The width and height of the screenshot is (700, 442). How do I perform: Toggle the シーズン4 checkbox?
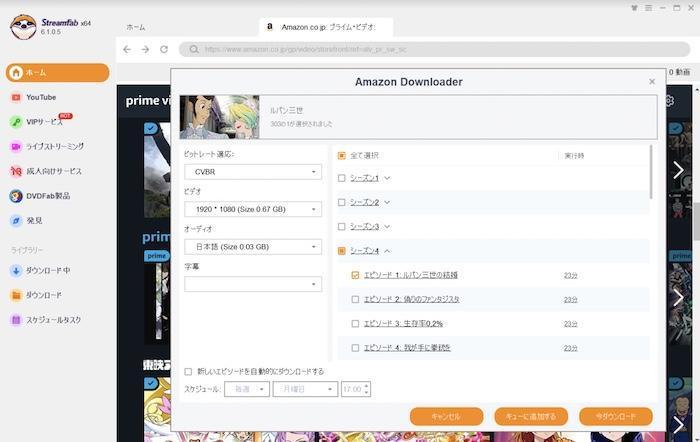click(342, 251)
